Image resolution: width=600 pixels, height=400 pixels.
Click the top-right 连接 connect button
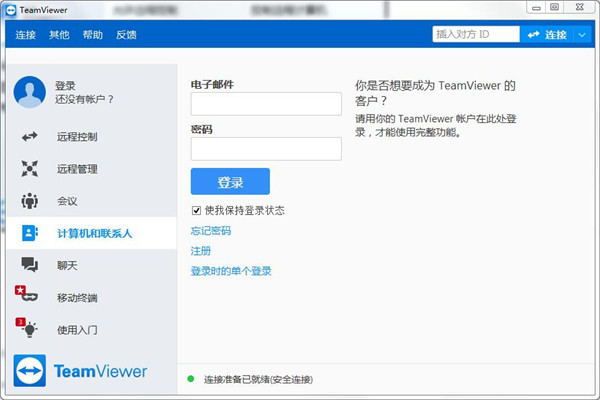[x=547, y=35]
